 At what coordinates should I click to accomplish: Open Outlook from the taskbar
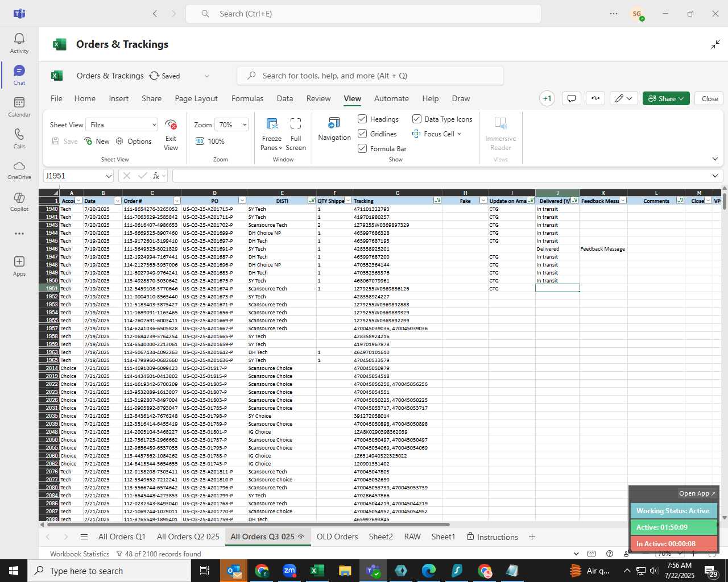(x=234, y=571)
